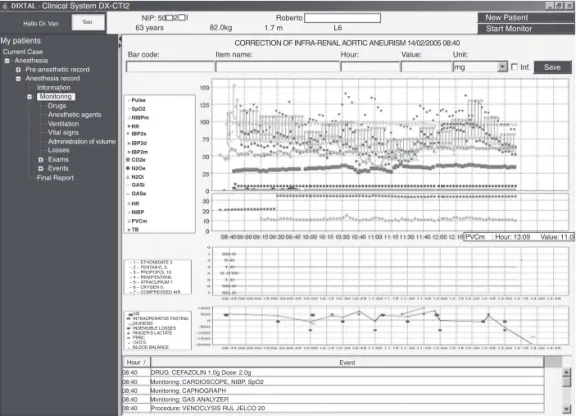Click the Event column header
This screenshot has height=416, width=576.
click(347, 362)
